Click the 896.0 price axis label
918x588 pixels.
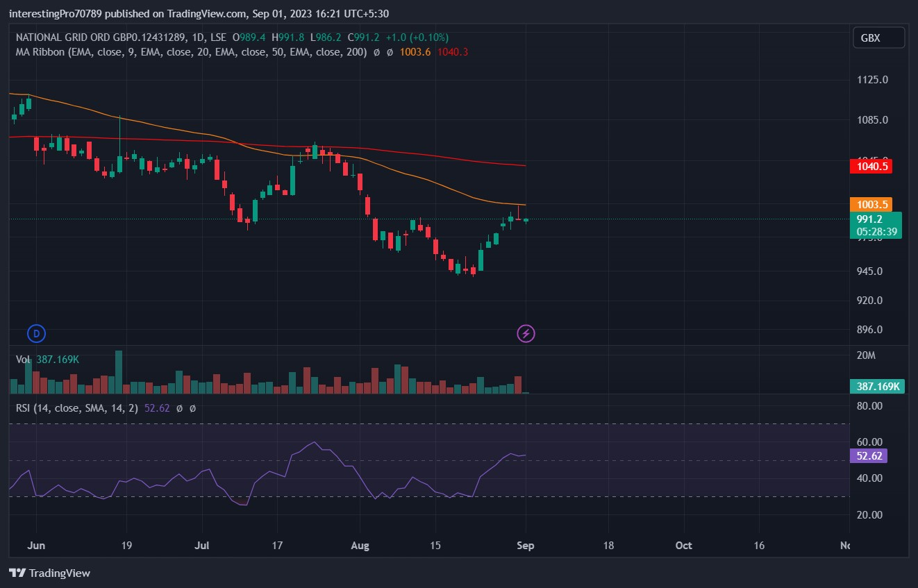click(871, 330)
